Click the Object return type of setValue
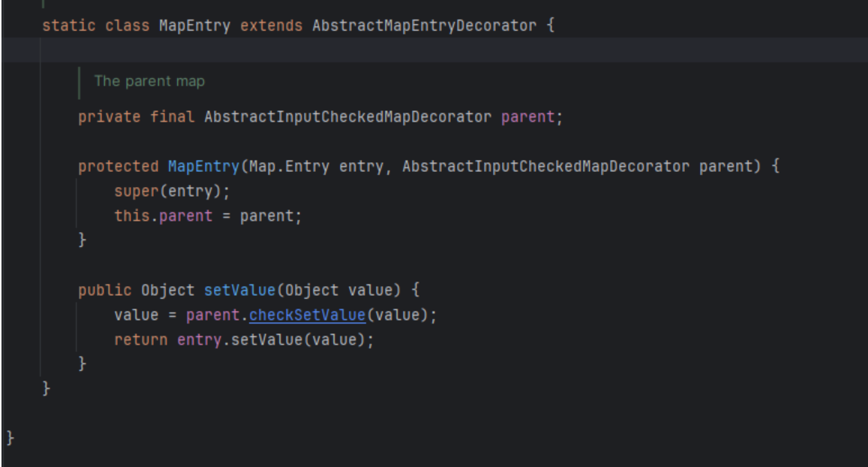Image resolution: width=868 pixels, height=467 pixels. (x=168, y=291)
